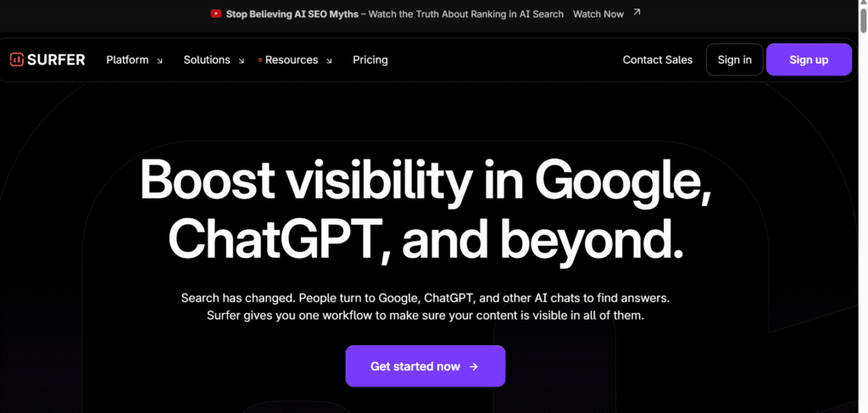Expand the Platform dropdown arrow

(160, 61)
